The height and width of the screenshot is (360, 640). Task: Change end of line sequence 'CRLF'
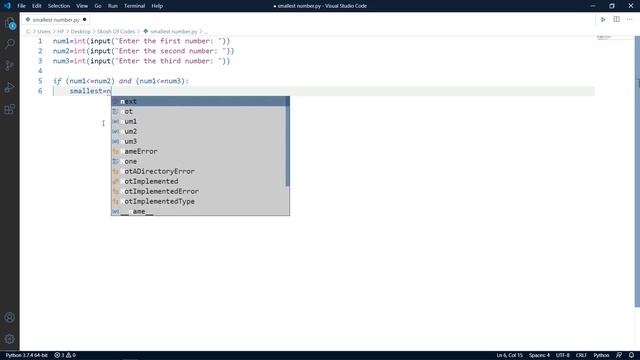point(581,355)
